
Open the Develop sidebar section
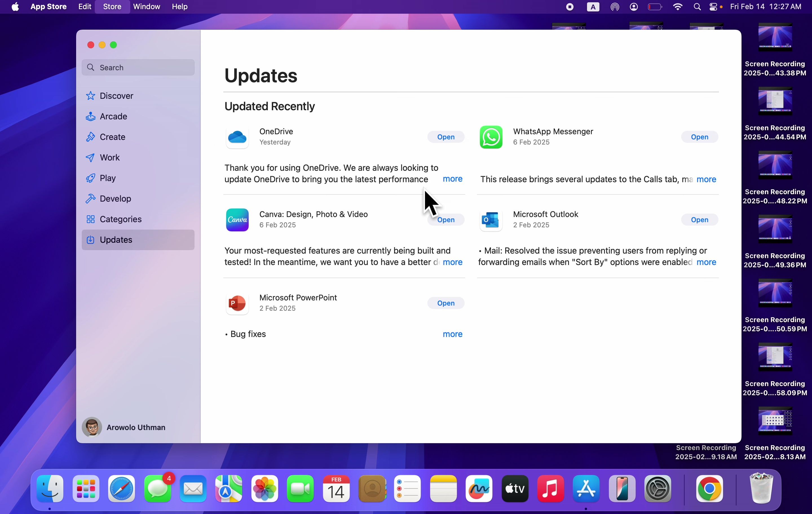(x=138, y=198)
